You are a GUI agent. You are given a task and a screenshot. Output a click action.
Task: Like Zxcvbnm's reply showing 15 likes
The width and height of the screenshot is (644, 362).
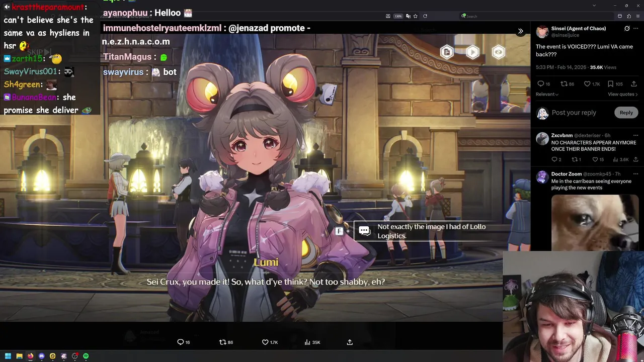click(598, 159)
